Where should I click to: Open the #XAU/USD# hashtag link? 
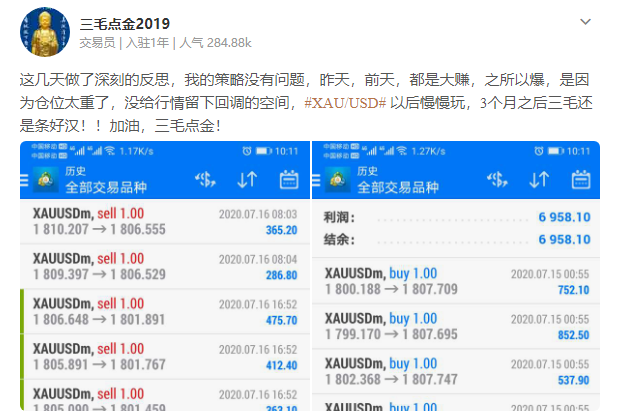(345, 103)
